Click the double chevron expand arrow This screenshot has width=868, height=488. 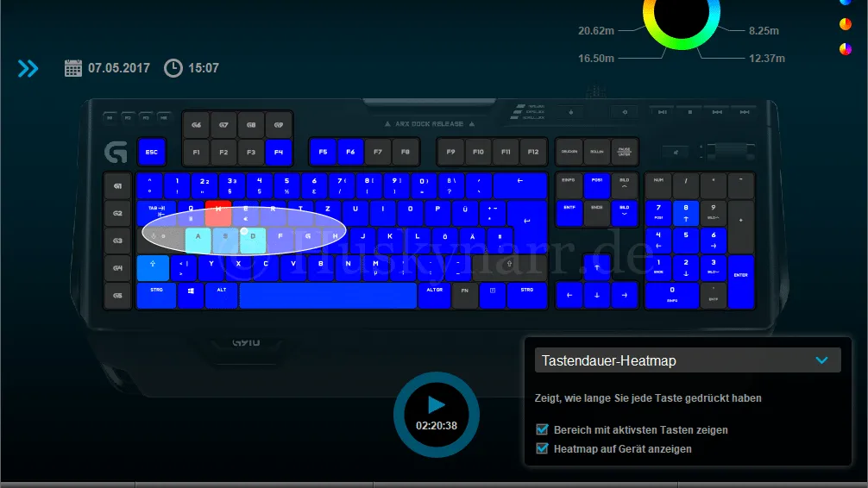click(28, 69)
